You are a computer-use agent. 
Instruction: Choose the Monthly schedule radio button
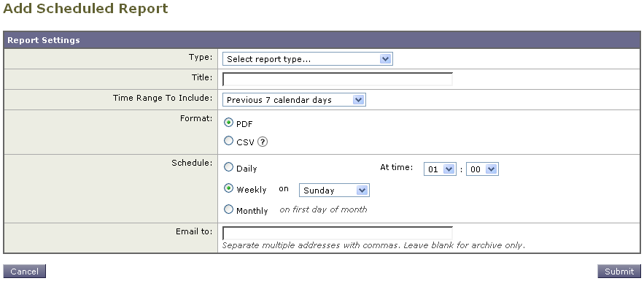pyautogui.click(x=228, y=209)
